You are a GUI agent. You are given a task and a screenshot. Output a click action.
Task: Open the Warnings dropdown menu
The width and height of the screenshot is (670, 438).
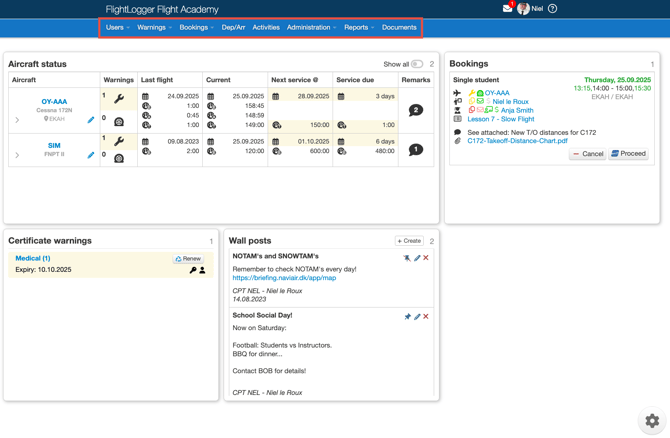pos(154,27)
